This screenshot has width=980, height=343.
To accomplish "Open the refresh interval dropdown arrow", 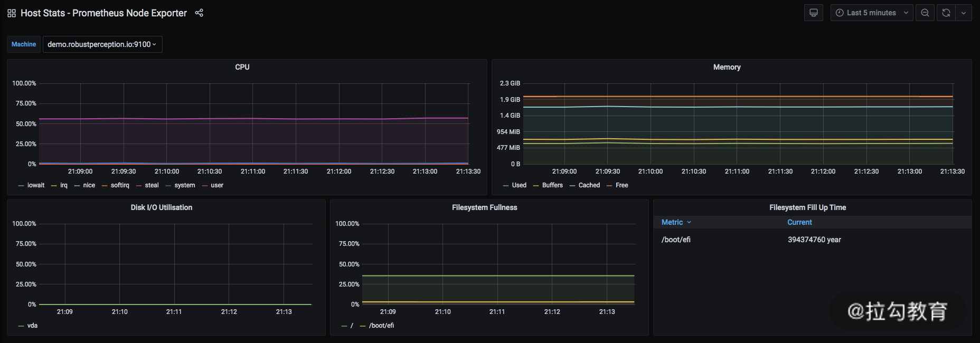I will 964,13.
